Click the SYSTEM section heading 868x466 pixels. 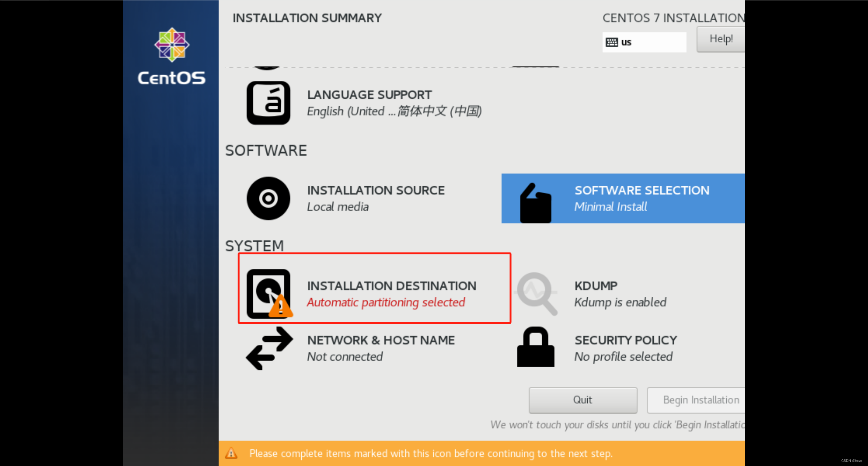[x=255, y=246]
